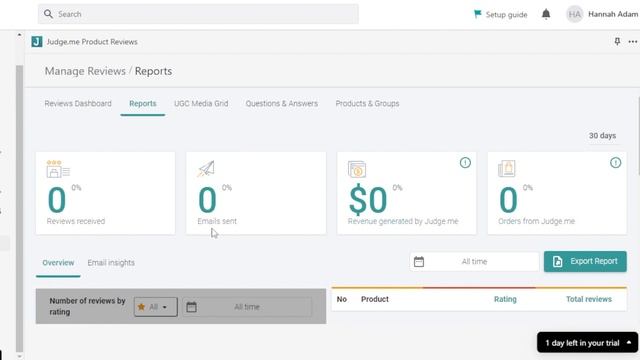Click the Manage Reviews breadcrumb link
This screenshot has width=640, height=360.
pyautogui.click(x=85, y=71)
